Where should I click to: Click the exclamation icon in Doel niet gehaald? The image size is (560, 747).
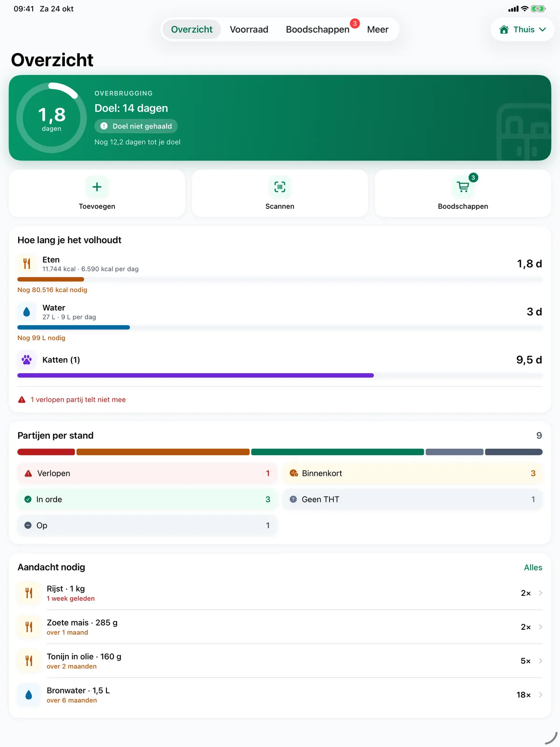tap(104, 126)
